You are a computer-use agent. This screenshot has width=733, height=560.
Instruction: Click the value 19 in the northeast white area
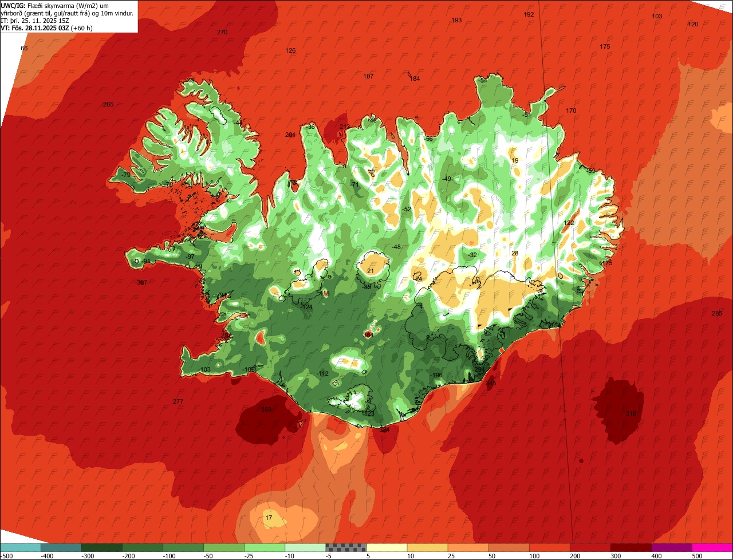tap(515, 160)
